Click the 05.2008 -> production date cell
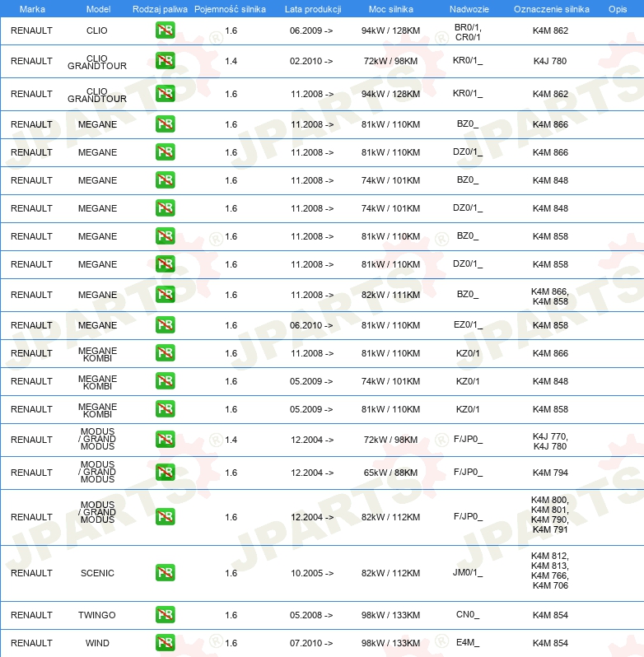Viewport: 644px width, 657px height. tap(311, 615)
